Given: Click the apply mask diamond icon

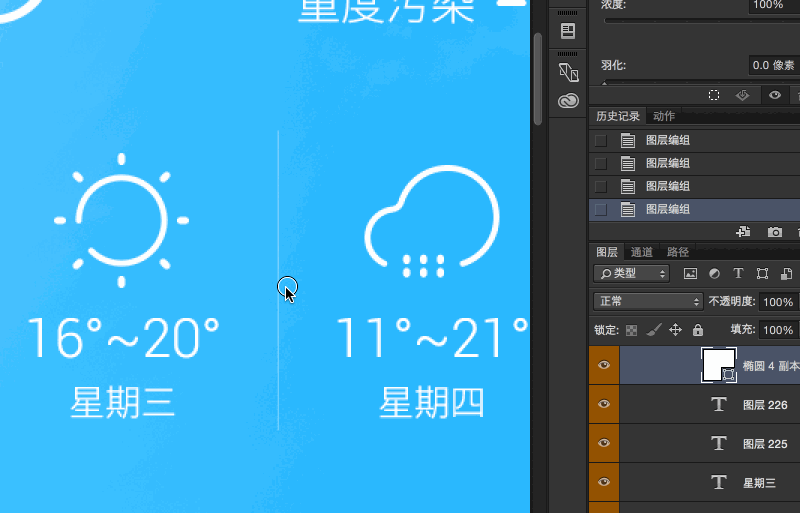Looking at the screenshot, I should pos(742,95).
